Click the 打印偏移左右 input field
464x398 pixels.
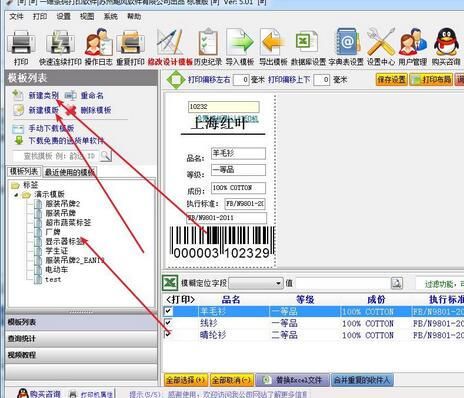click(x=241, y=80)
